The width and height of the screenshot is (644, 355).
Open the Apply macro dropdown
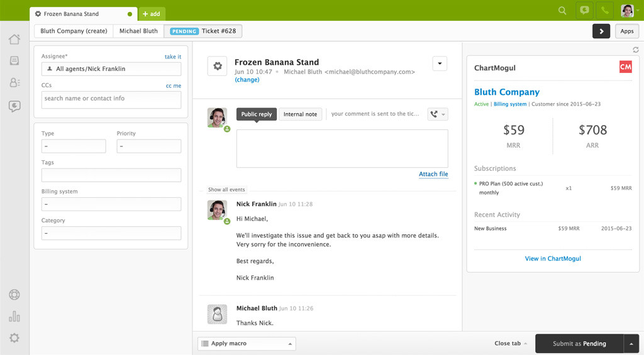coord(247,344)
